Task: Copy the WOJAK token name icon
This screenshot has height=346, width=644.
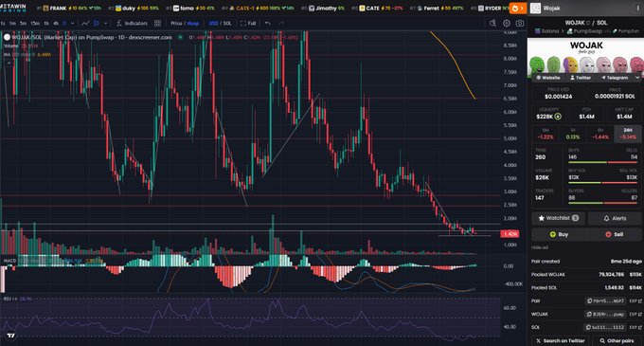Action: pyautogui.click(x=588, y=23)
